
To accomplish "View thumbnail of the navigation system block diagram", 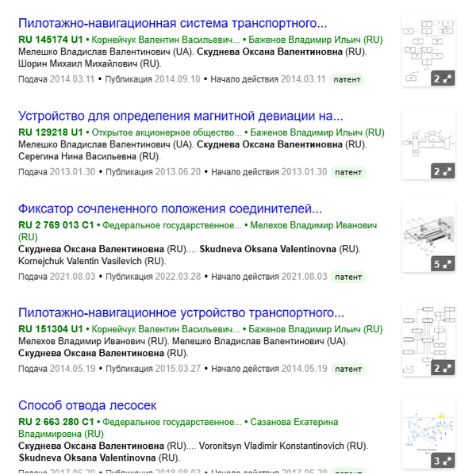I will point(428,51).
